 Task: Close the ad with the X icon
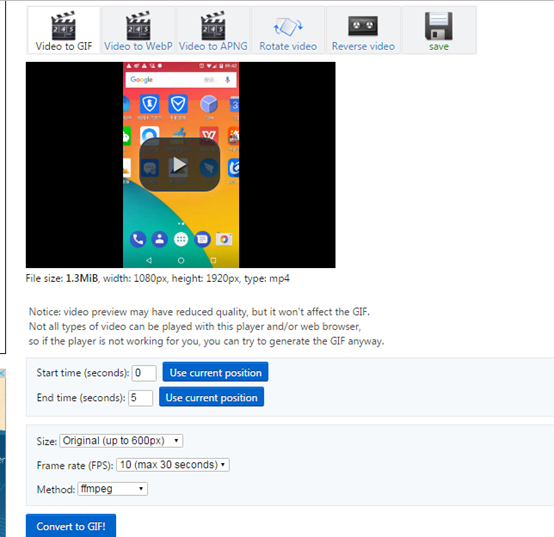pos(2,373)
